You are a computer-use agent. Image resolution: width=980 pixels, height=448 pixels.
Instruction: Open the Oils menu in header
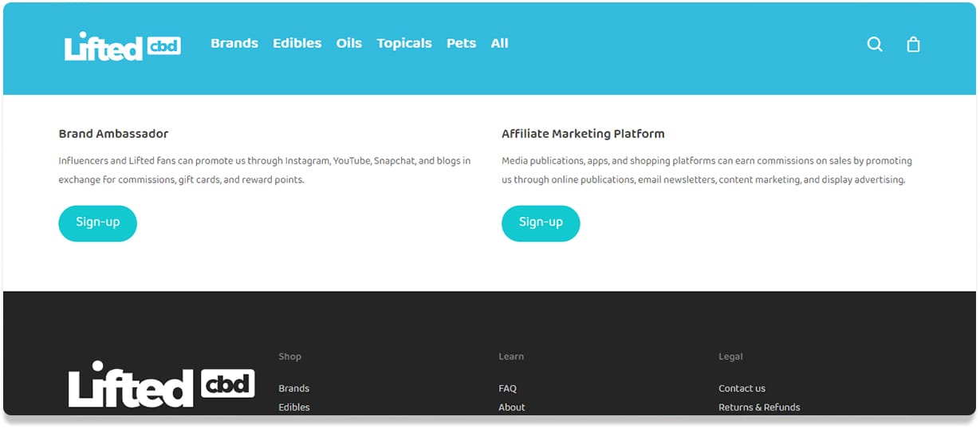[x=349, y=43]
